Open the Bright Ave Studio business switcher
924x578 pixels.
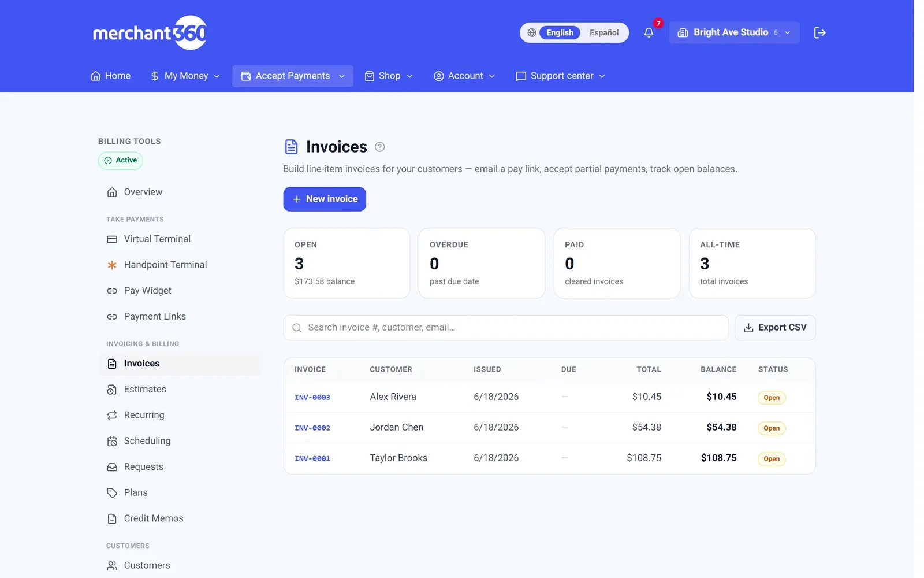[x=734, y=33]
